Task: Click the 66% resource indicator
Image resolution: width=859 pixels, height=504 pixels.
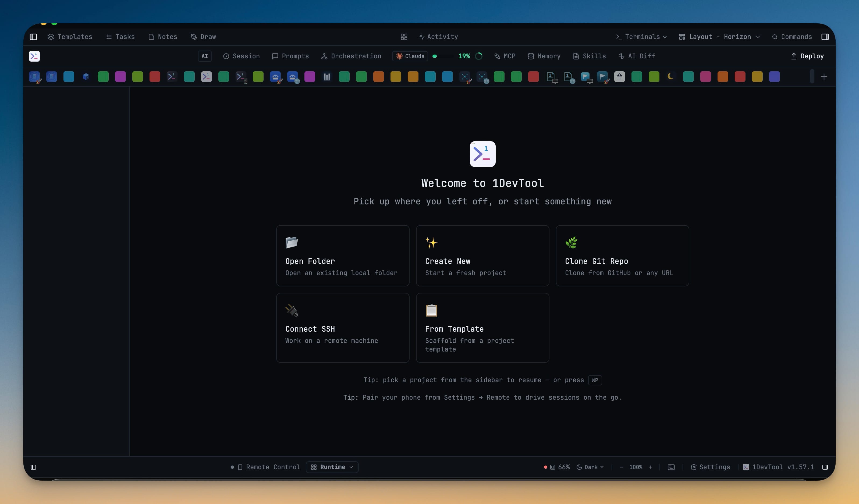Action: 557,467
